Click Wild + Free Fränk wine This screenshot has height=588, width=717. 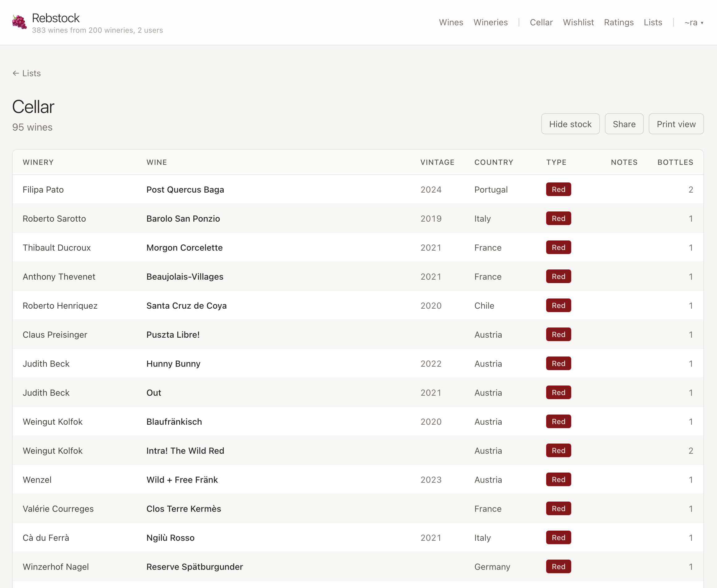182,480
